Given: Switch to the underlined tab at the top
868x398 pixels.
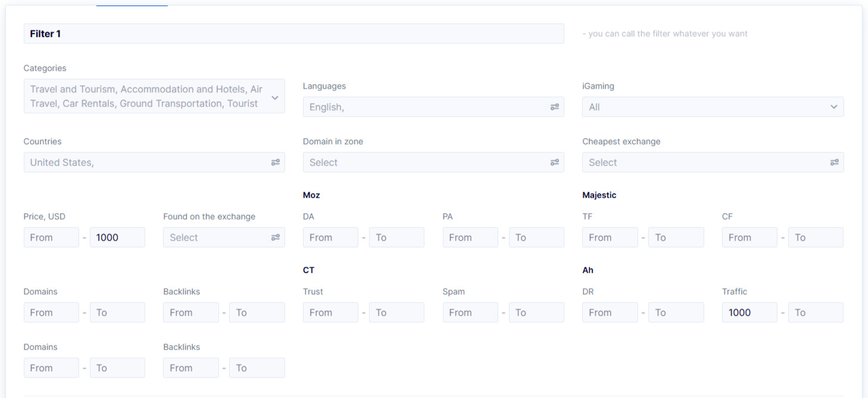Looking at the screenshot, I should tap(132, 5).
